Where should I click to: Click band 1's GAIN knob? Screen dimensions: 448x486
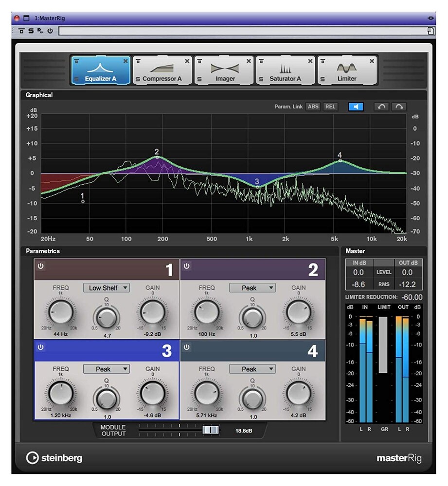[152, 312]
